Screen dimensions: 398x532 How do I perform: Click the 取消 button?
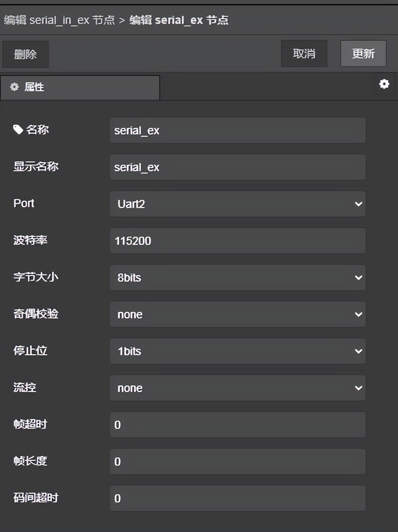tap(304, 53)
